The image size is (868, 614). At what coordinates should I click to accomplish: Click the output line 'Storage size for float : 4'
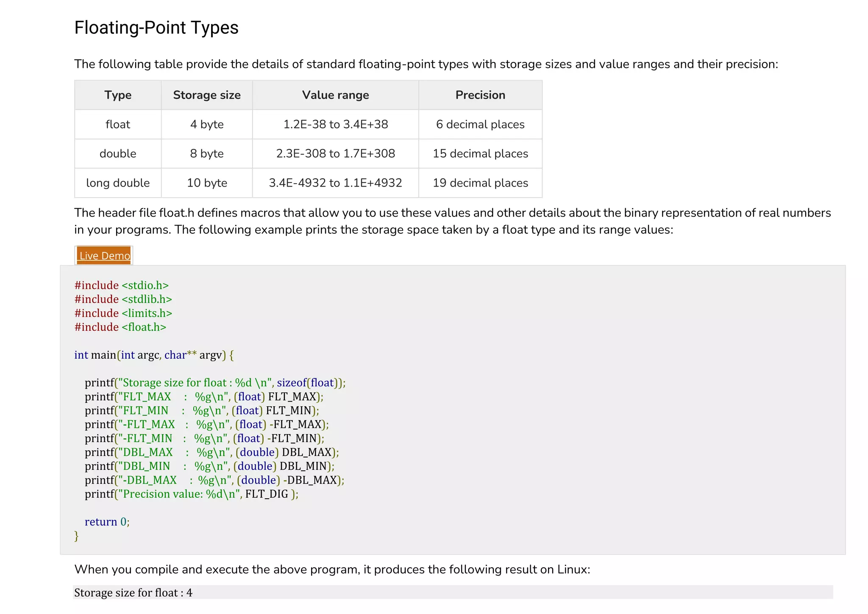[x=133, y=593]
